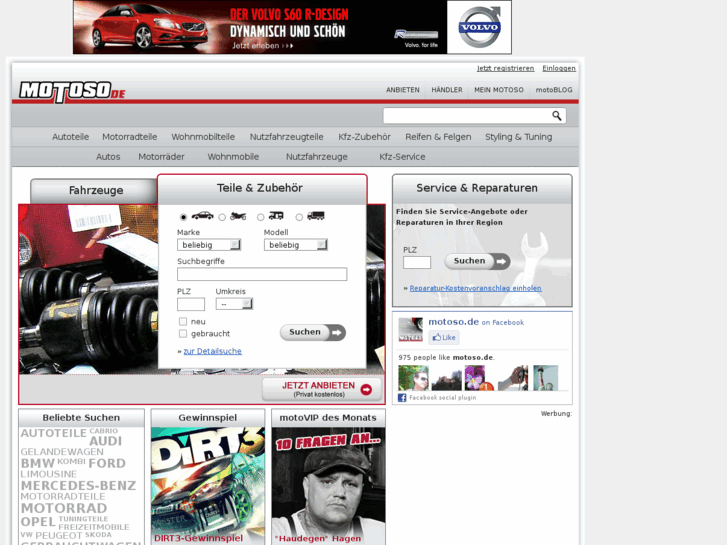Click the JETZT ANBIETEN button
Viewport: 727px width, 545px height.
322,389
